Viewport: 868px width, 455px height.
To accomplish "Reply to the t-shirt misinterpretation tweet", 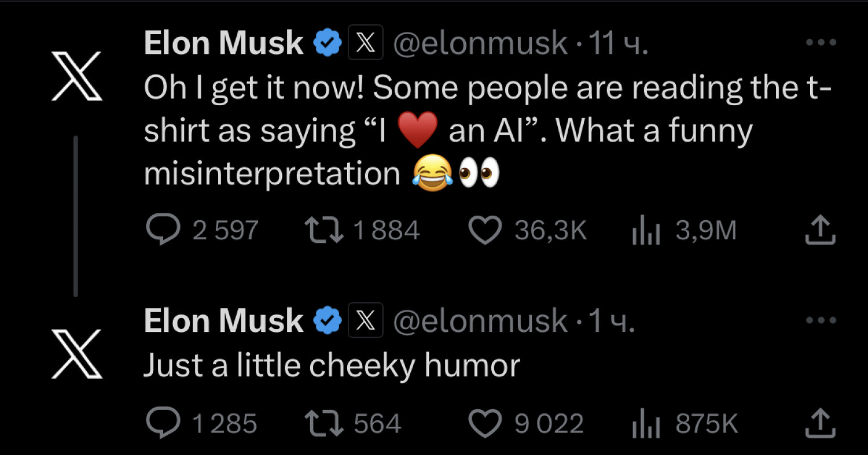I will 164,230.
